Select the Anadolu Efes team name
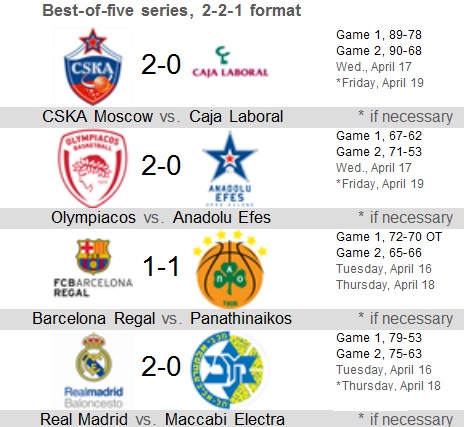The height and width of the screenshot is (427, 464). tap(222, 218)
